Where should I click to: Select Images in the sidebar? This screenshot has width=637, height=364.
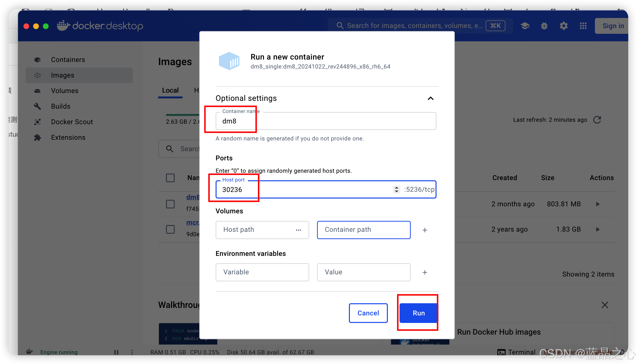[79, 75]
